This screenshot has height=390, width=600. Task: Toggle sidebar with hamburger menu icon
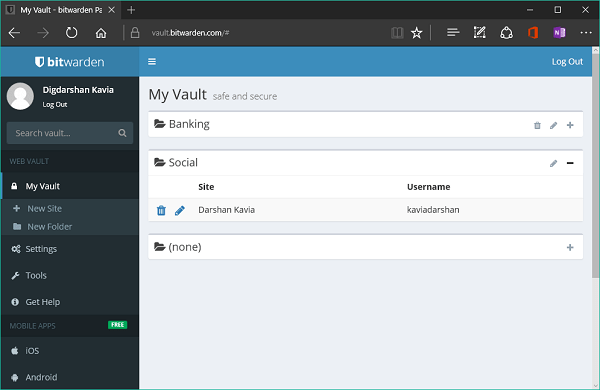152,62
